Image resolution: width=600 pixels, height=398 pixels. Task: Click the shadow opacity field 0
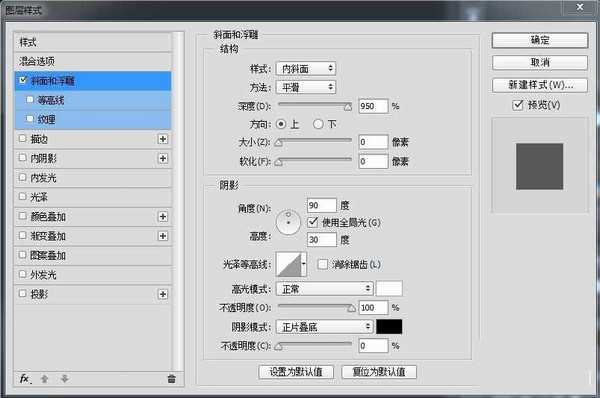tap(373, 346)
